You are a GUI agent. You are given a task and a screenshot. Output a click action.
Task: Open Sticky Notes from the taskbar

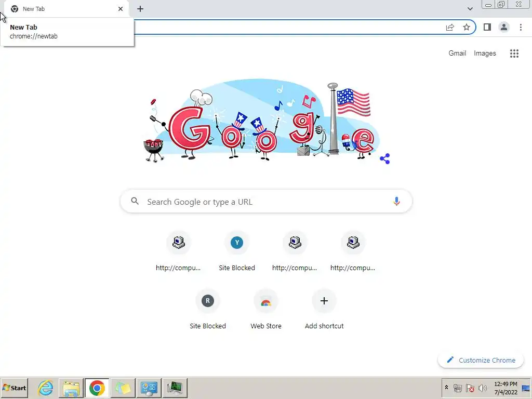click(x=123, y=388)
